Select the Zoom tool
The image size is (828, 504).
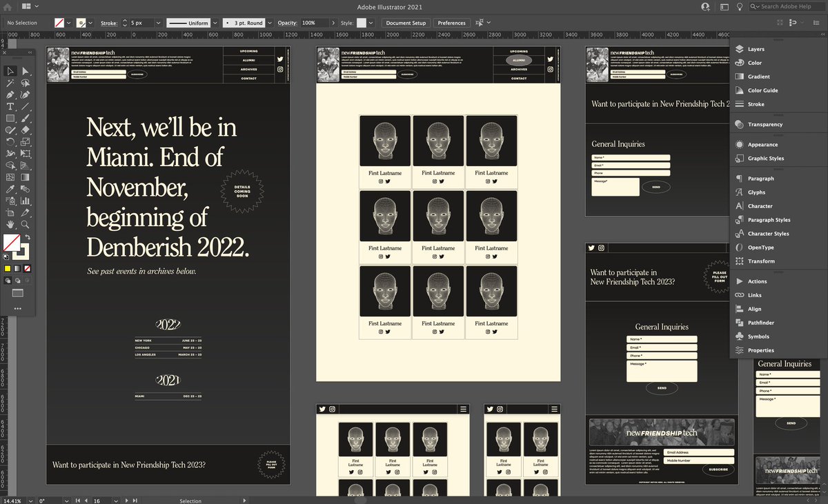click(x=25, y=224)
